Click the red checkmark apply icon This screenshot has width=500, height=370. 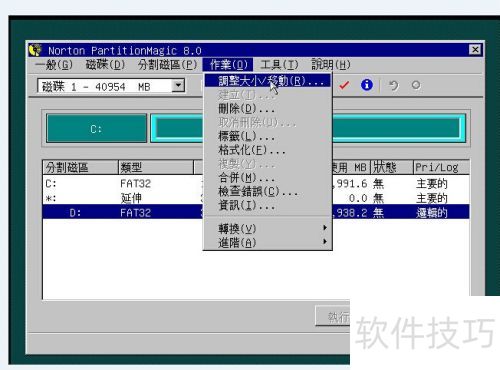tap(344, 85)
